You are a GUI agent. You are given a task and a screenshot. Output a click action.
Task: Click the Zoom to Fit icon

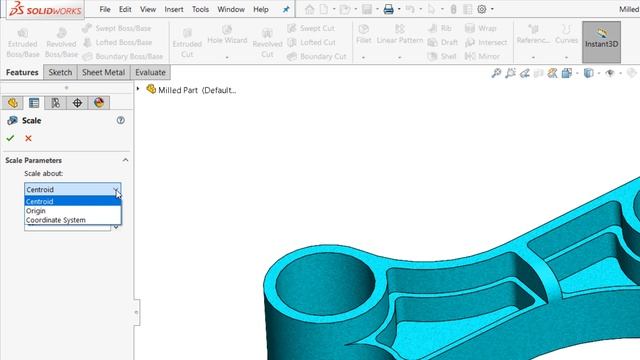tap(496, 73)
